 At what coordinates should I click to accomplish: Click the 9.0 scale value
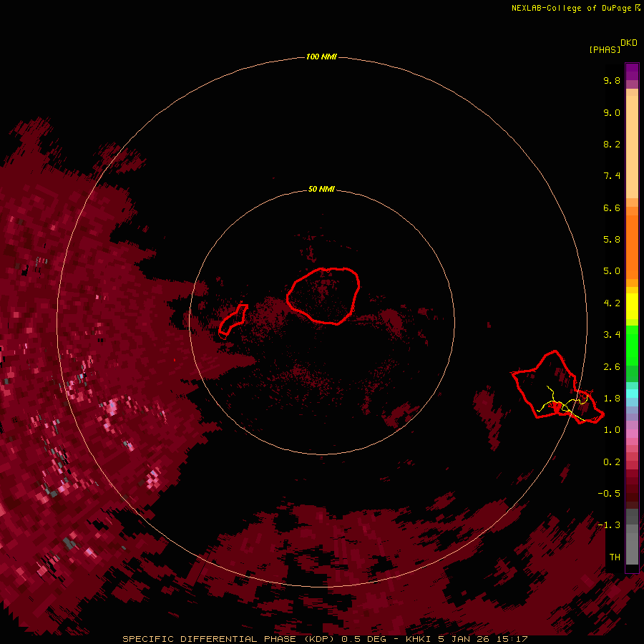tap(612, 112)
